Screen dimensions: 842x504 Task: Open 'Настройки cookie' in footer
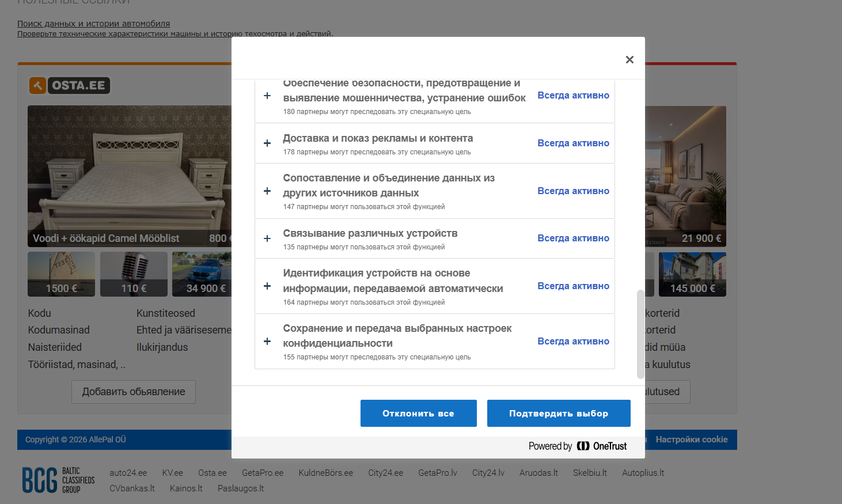click(x=692, y=439)
